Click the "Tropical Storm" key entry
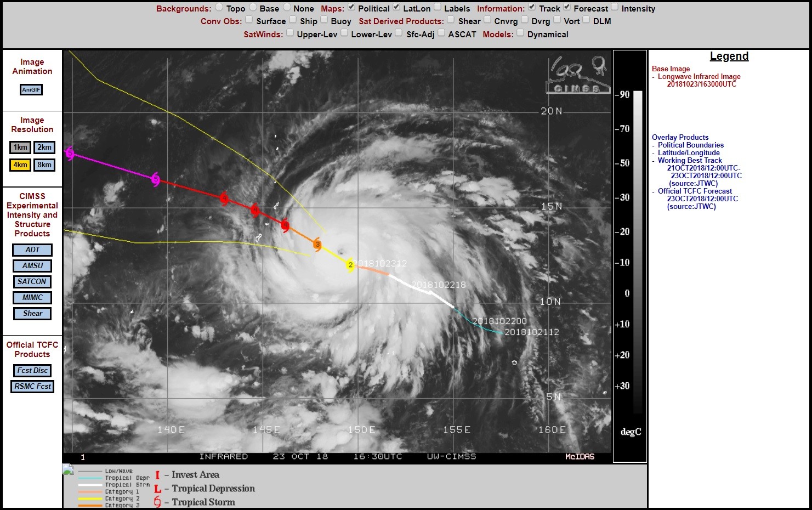 pos(203,502)
